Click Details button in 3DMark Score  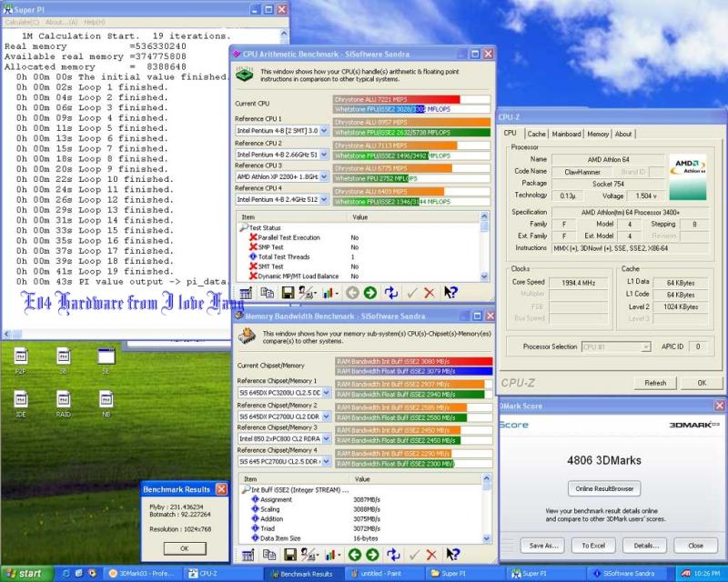[x=645, y=546]
